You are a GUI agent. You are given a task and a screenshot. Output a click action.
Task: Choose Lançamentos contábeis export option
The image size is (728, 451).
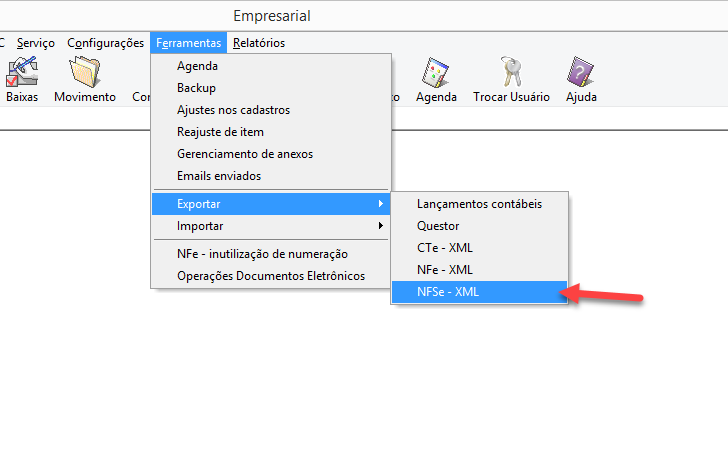pyautogui.click(x=479, y=204)
